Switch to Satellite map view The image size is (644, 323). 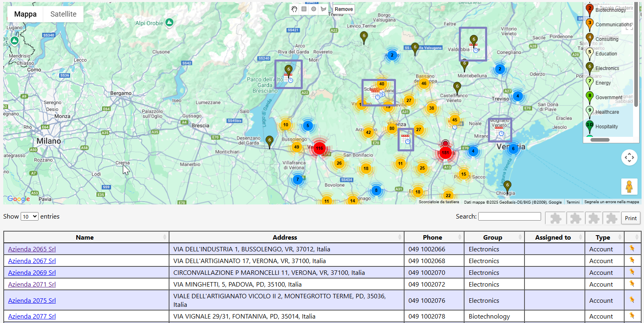tap(63, 14)
